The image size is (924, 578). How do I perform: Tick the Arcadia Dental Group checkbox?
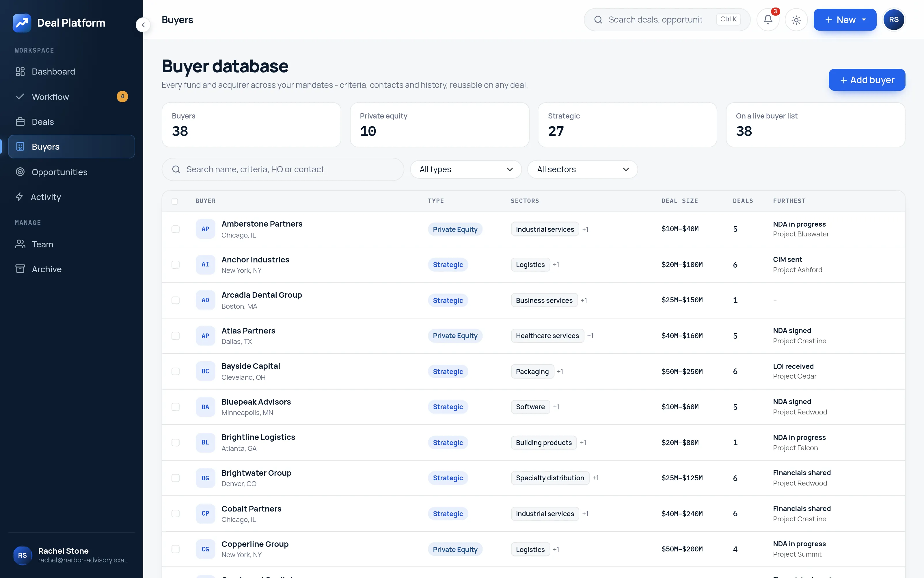[x=176, y=300]
